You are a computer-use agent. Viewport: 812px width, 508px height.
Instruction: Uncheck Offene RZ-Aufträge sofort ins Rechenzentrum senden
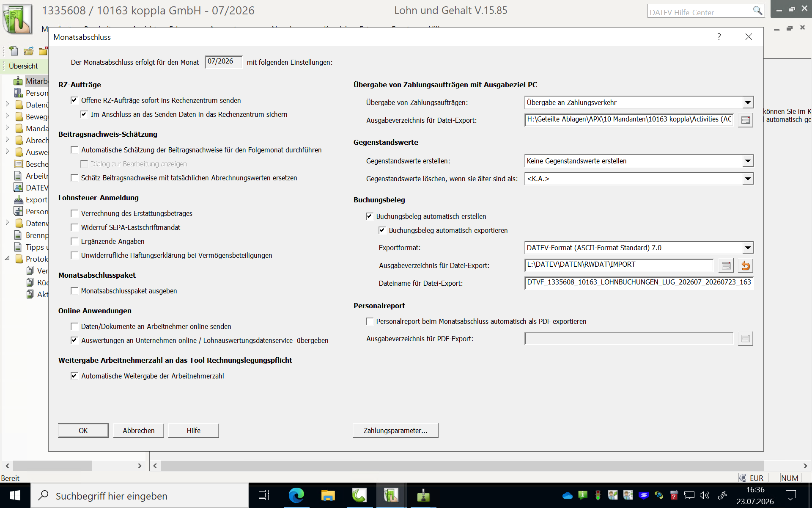tap(74, 100)
